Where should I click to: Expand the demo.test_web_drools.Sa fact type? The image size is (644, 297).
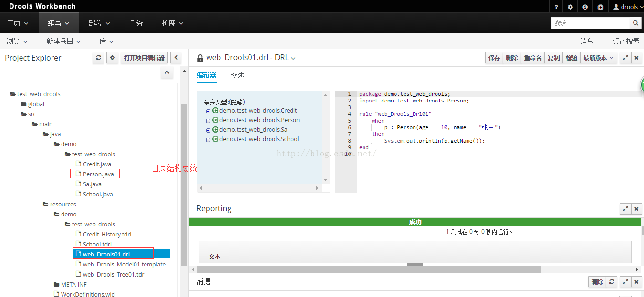point(208,130)
